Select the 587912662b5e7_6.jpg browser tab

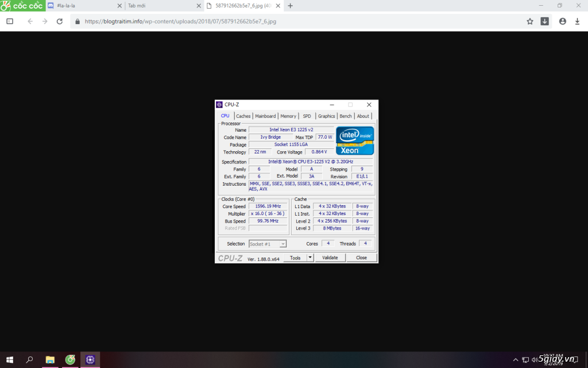(x=243, y=6)
